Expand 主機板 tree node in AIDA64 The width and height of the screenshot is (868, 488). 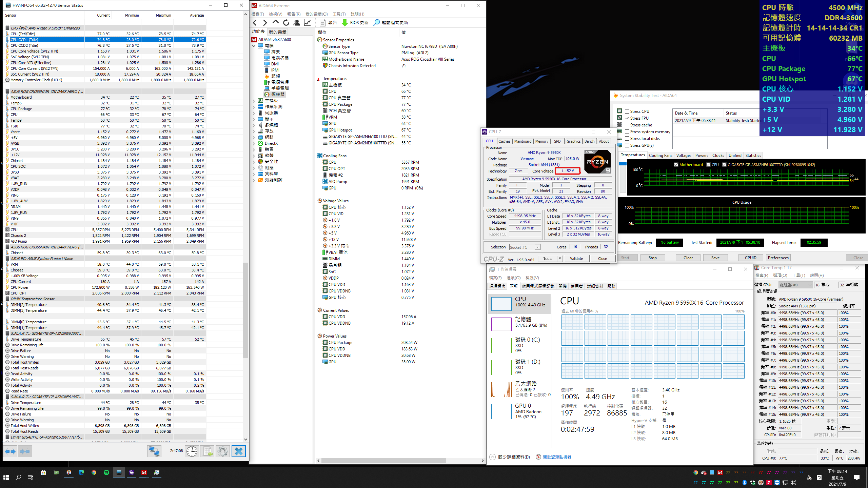click(254, 101)
